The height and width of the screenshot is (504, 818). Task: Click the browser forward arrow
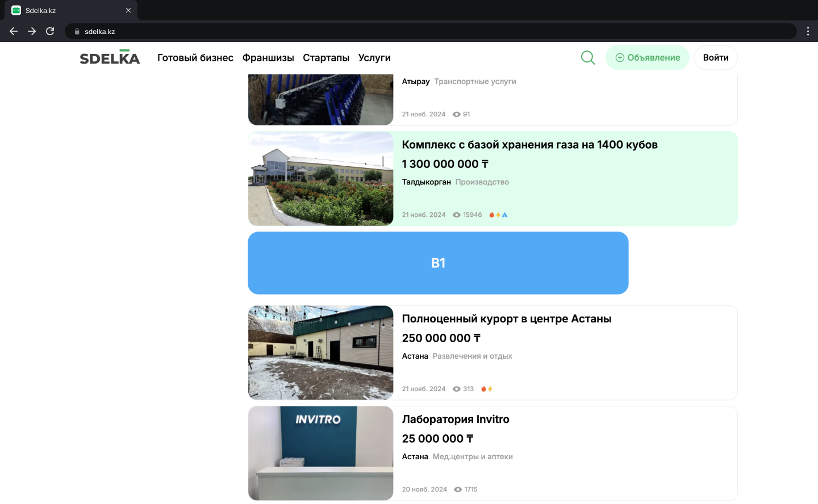coord(32,31)
